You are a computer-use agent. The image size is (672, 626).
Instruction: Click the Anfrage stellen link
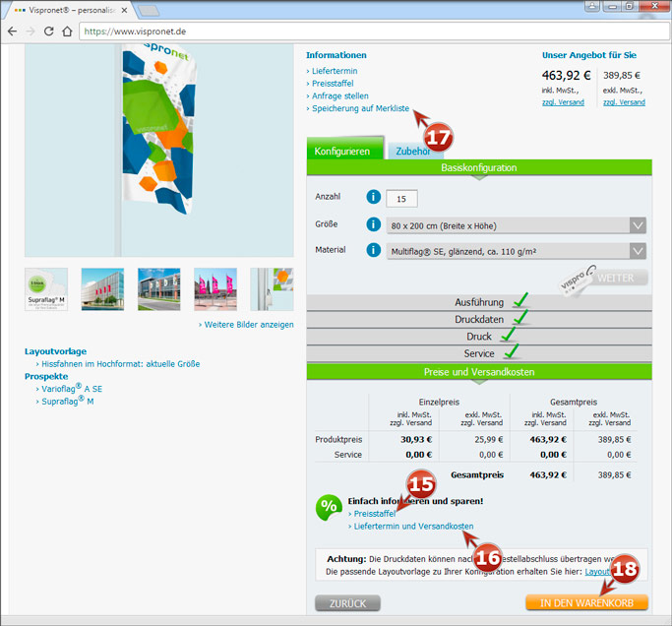(339, 95)
